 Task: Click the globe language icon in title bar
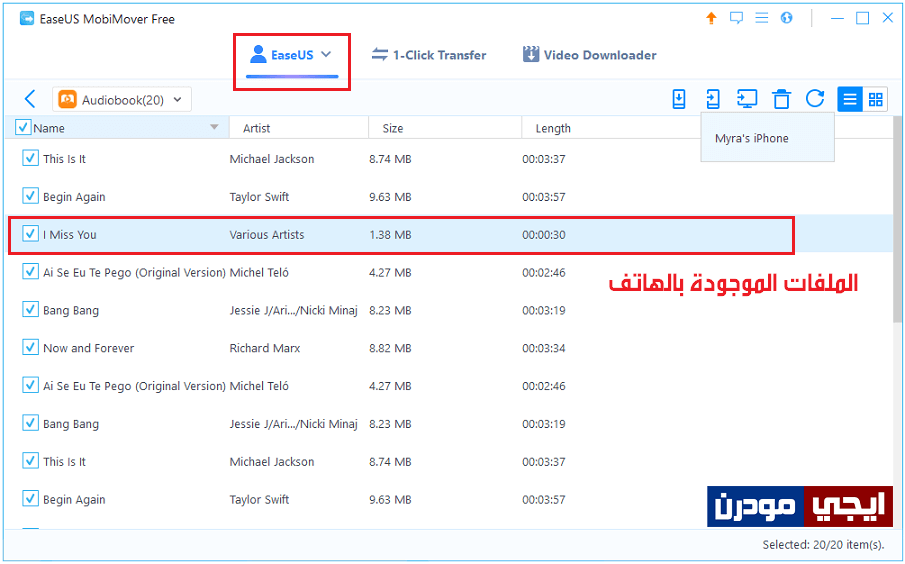click(x=786, y=18)
